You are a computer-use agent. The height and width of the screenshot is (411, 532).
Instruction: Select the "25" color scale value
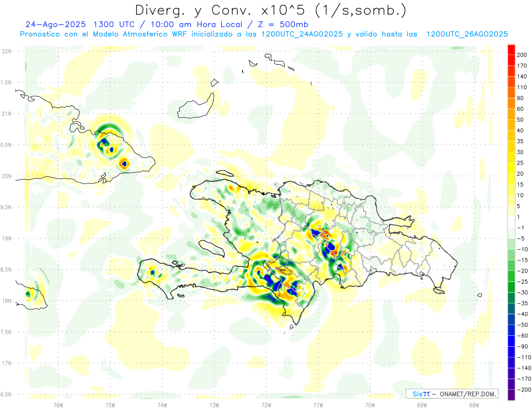(520, 163)
